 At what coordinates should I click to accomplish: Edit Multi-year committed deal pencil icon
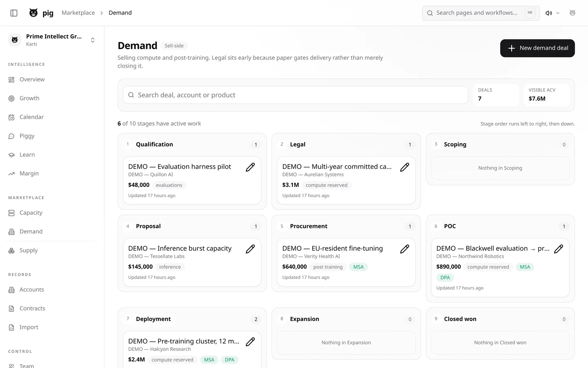(405, 167)
